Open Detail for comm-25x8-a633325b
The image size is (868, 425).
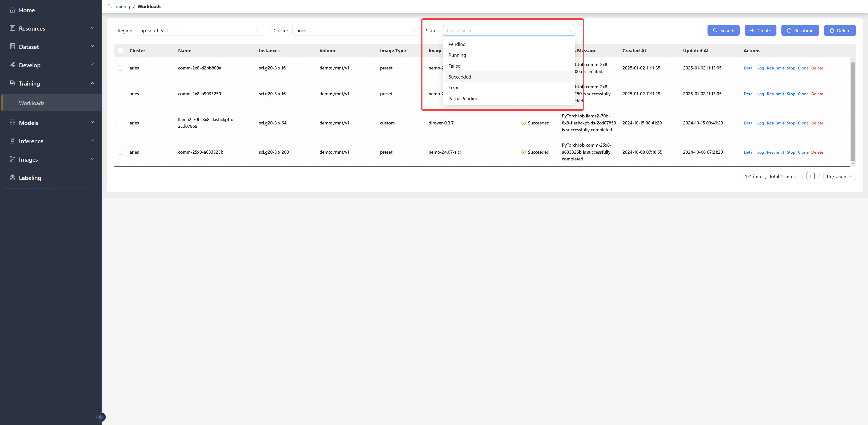pyautogui.click(x=749, y=152)
